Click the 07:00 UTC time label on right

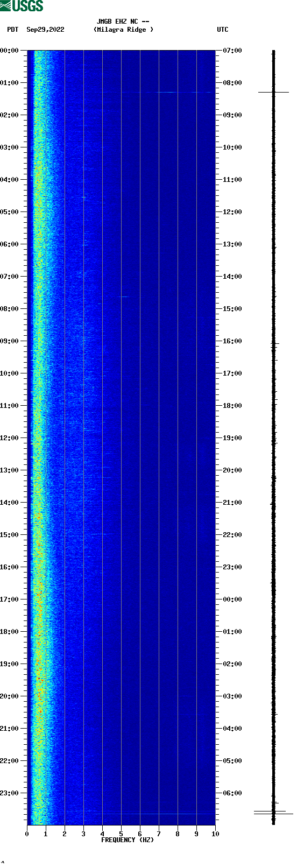(x=232, y=51)
